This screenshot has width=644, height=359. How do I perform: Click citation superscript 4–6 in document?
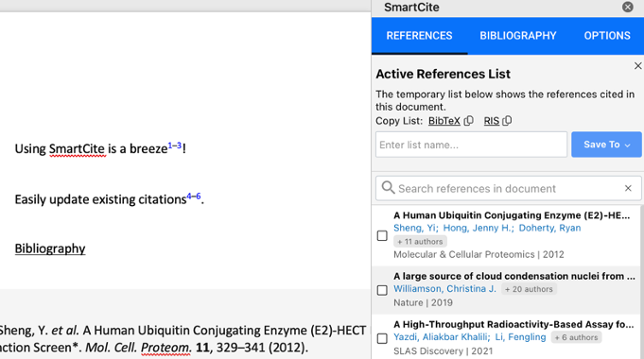194,197
